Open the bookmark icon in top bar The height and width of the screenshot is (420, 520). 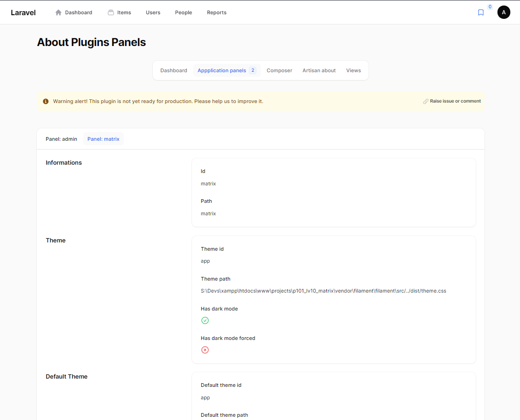click(480, 12)
